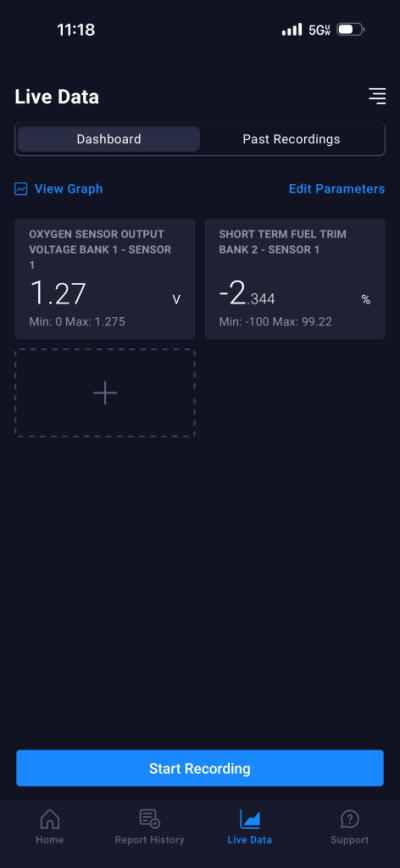Tap the View Graph link text
Viewport: 400px width, 868px height.
pos(69,189)
